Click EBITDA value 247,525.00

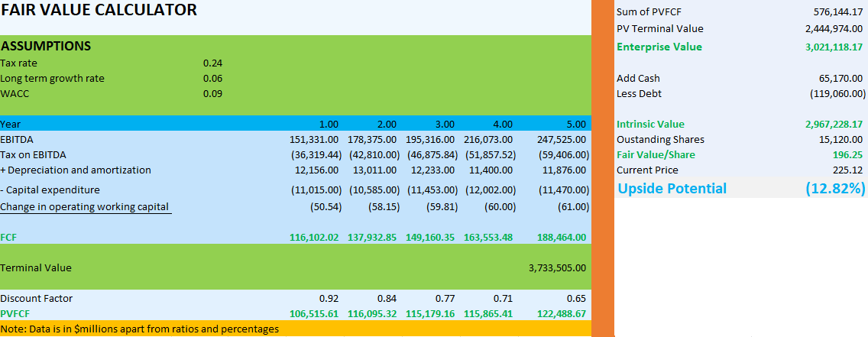[x=562, y=139]
